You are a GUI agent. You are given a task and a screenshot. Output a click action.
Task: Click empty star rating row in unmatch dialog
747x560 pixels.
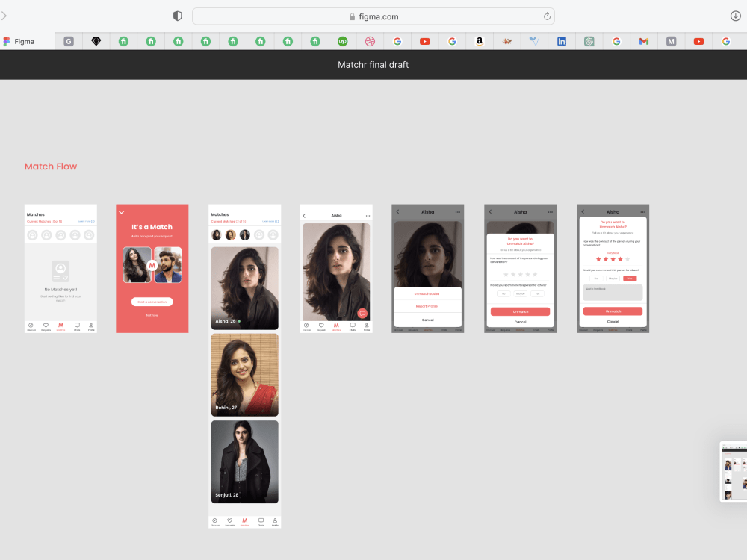520,274
